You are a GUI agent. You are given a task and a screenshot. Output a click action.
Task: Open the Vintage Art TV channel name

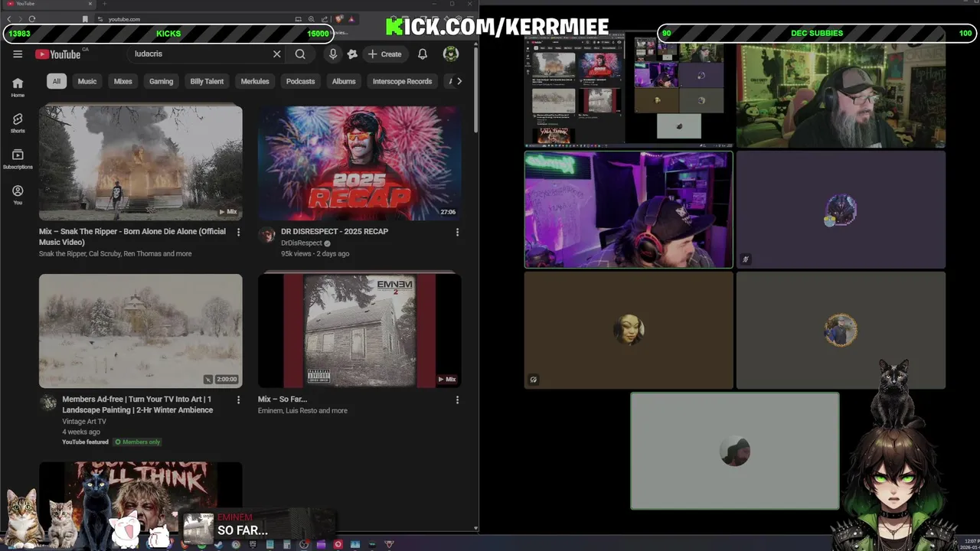pyautogui.click(x=84, y=422)
